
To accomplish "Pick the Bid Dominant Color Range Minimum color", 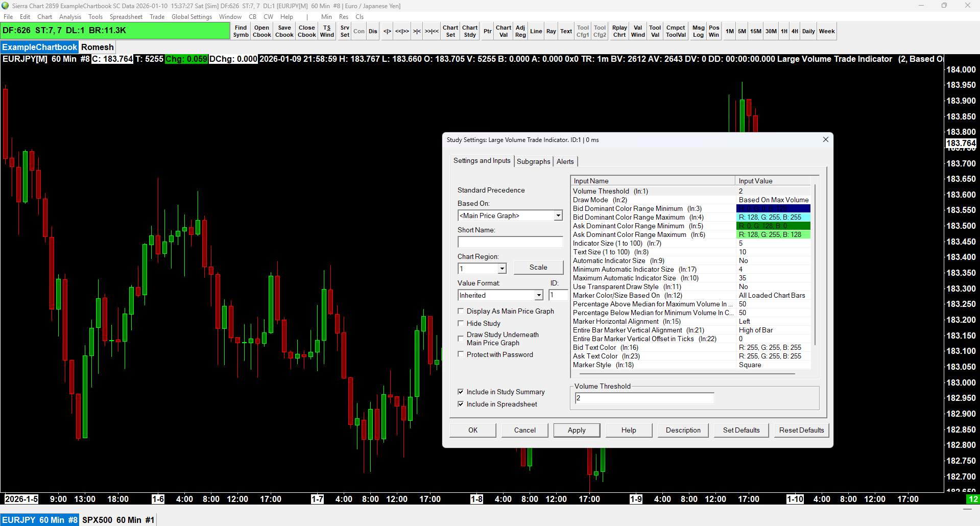I will click(773, 208).
